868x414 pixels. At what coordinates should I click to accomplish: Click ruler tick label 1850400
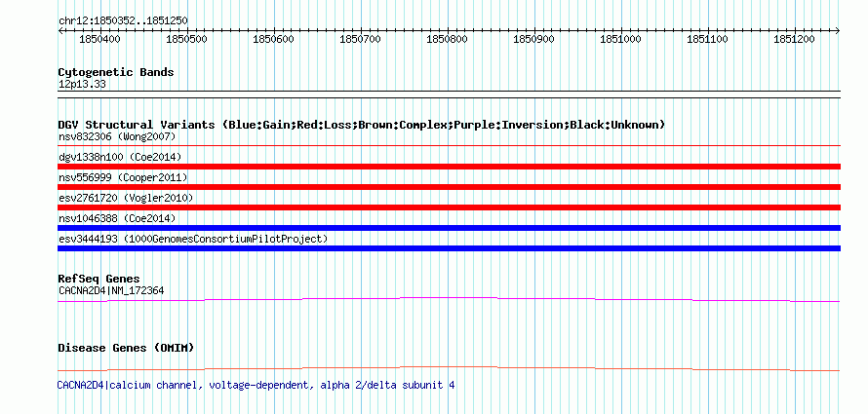point(100,39)
